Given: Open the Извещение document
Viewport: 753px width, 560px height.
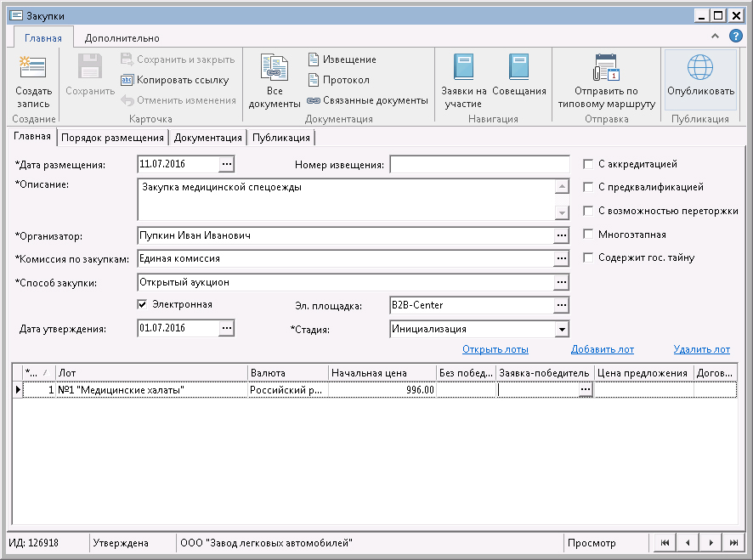Looking at the screenshot, I should click(343, 59).
